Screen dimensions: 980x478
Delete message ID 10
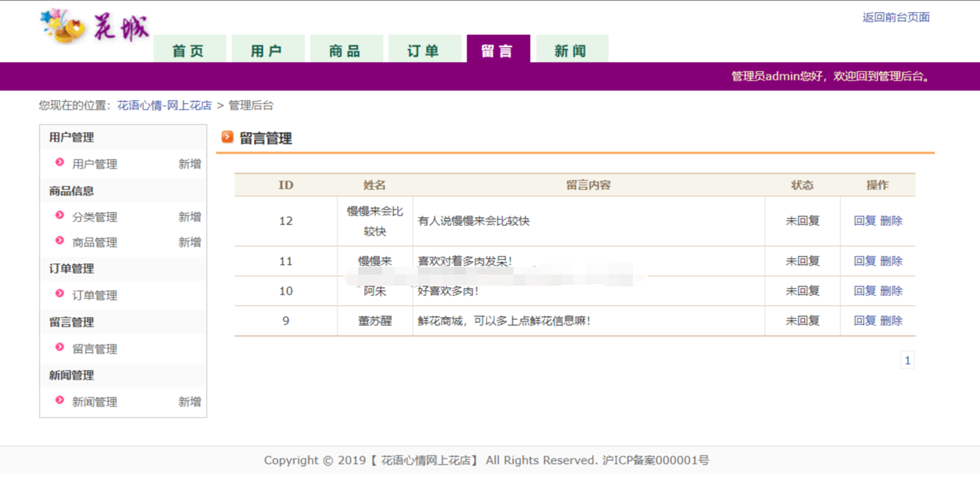tap(891, 291)
